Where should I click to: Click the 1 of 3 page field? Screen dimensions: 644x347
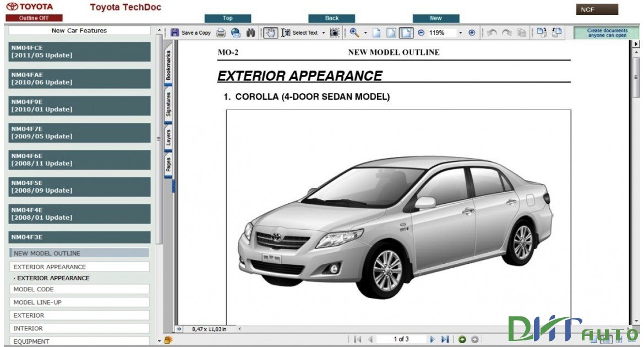tap(401, 339)
